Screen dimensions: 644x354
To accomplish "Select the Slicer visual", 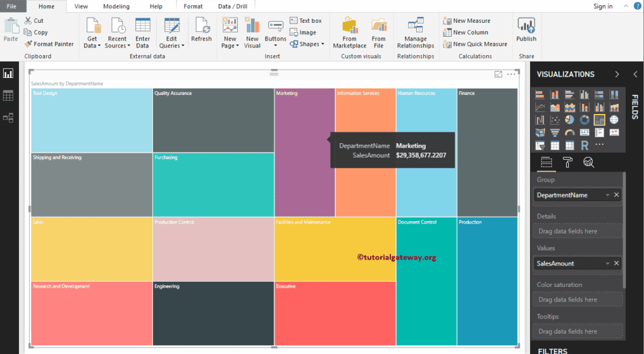I will click(540, 145).
